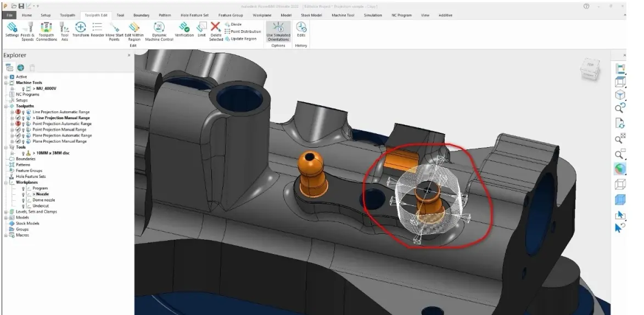The height and width of the screenshot is (315, 644).
Task: Toggle lightbulb visibility of Nozzle workplane
Action: coord(24,194)
